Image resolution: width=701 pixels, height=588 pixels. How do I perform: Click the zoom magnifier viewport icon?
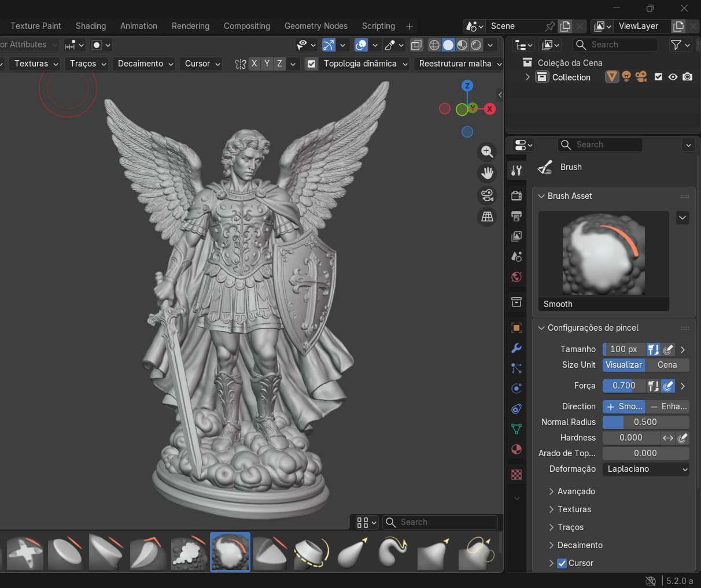(487, 151)
